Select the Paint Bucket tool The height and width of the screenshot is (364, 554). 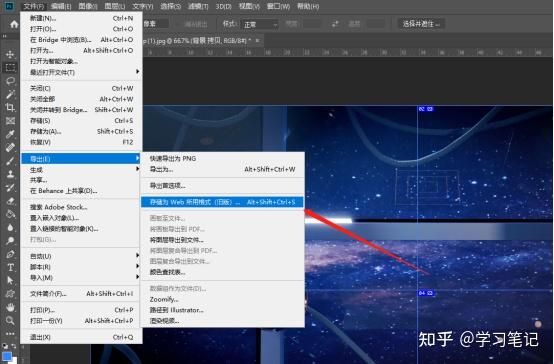click(x=10, y=214)
